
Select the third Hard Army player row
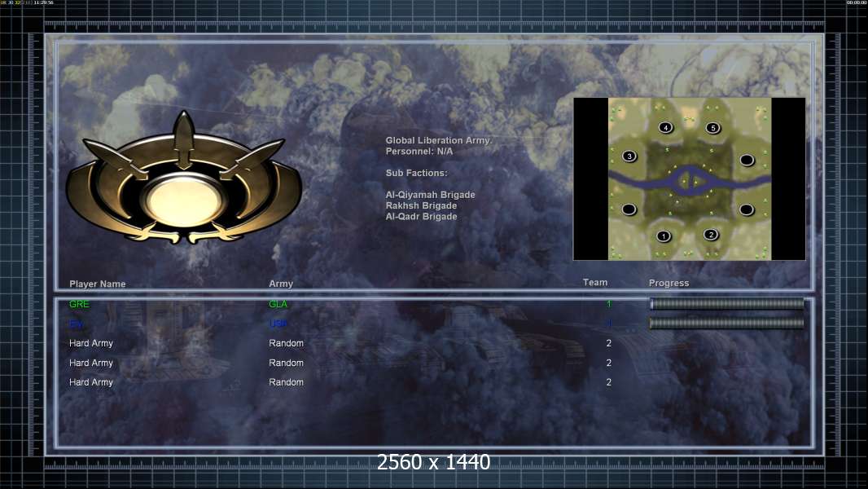click(90, 382)
